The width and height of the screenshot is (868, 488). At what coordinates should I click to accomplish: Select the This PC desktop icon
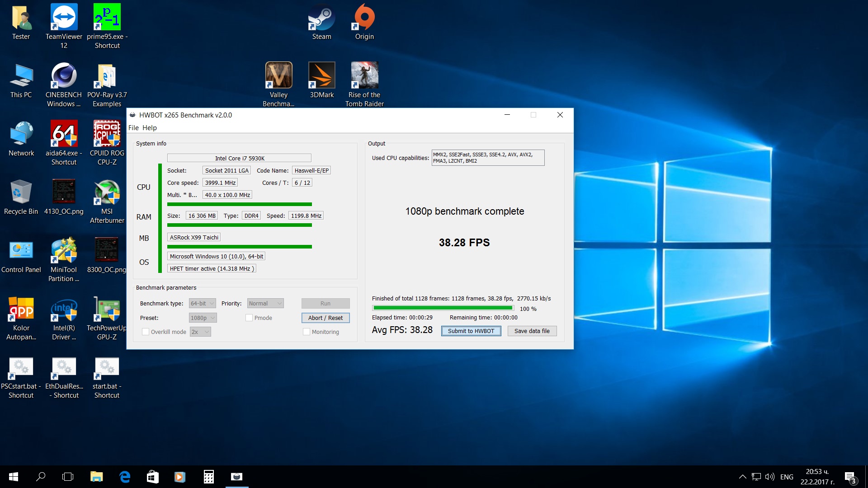tap(21, 81)
